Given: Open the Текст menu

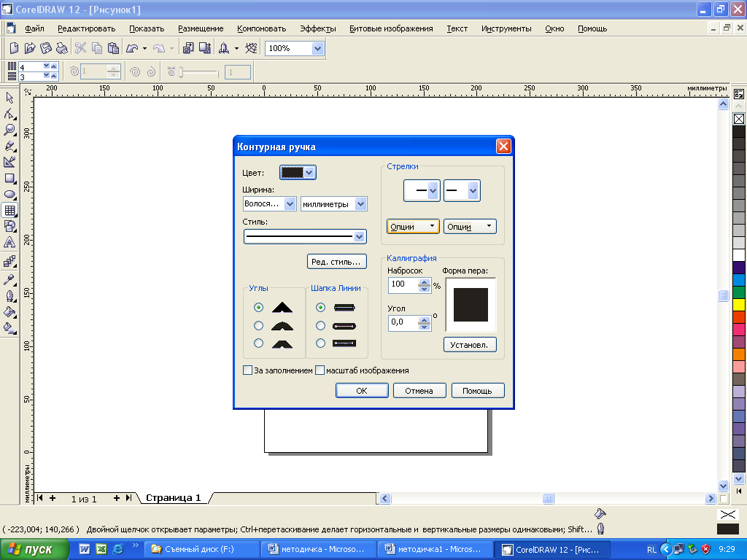Looking at the screenshot, I should click(457, 28).
